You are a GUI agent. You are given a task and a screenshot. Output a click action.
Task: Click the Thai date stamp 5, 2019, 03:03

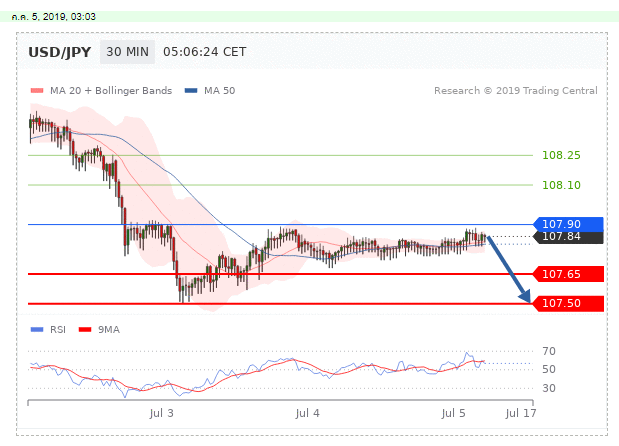pyautogui.click(x=54, y=17)
